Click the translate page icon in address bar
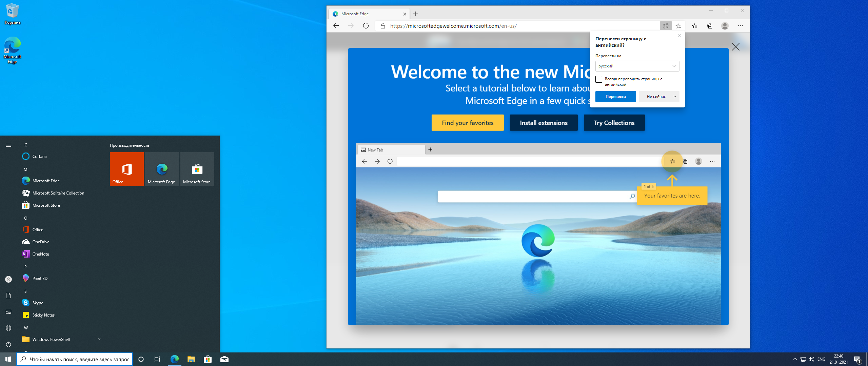 coord(666,26)
